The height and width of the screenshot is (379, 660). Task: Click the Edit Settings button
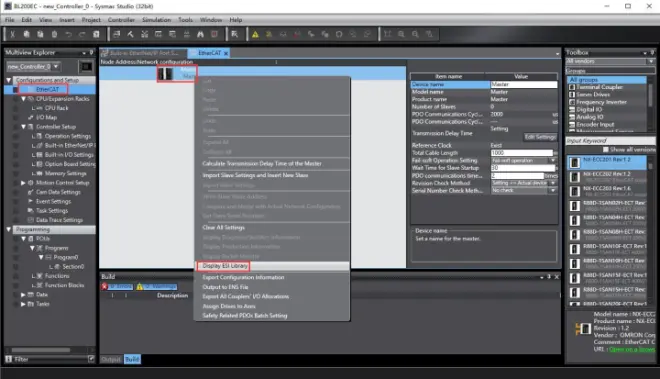[x=540, y=137]
